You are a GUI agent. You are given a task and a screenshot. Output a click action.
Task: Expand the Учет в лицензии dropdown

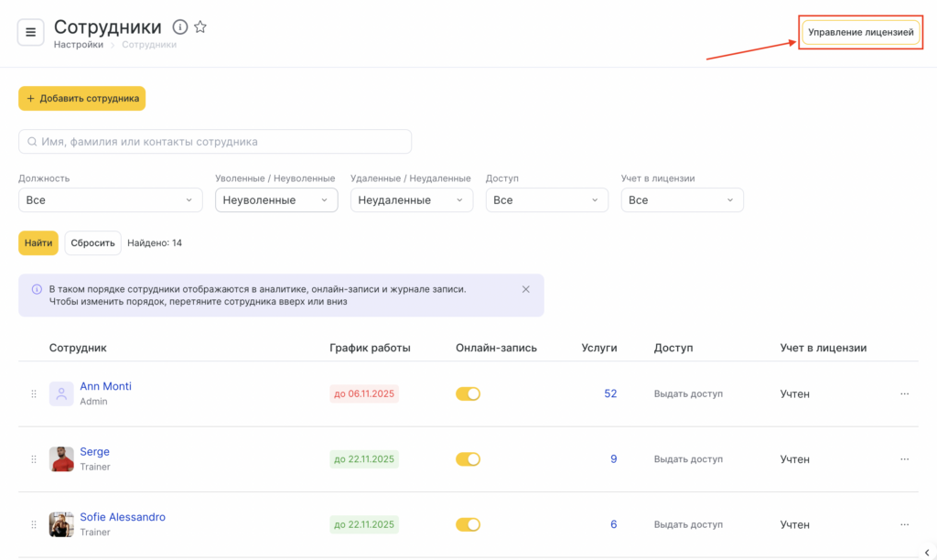pyautogui.click(x=682, y=199)
